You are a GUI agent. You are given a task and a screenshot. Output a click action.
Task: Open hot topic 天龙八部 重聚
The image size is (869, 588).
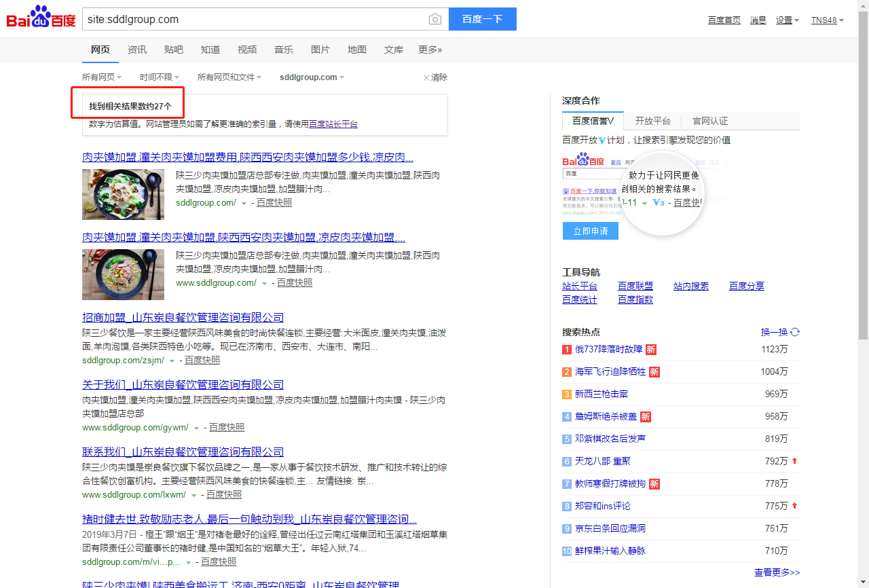click(603, 462)
